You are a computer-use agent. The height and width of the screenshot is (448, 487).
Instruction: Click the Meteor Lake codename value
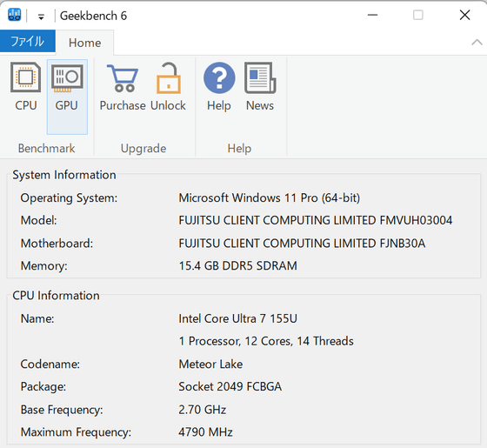pyautogui.click(x=210, y=364)
